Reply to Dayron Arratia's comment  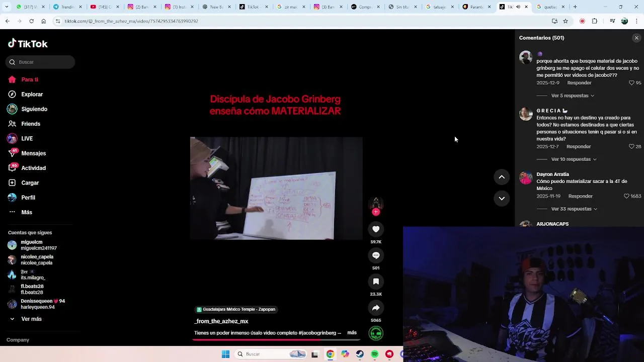click(x=580, y=196)
